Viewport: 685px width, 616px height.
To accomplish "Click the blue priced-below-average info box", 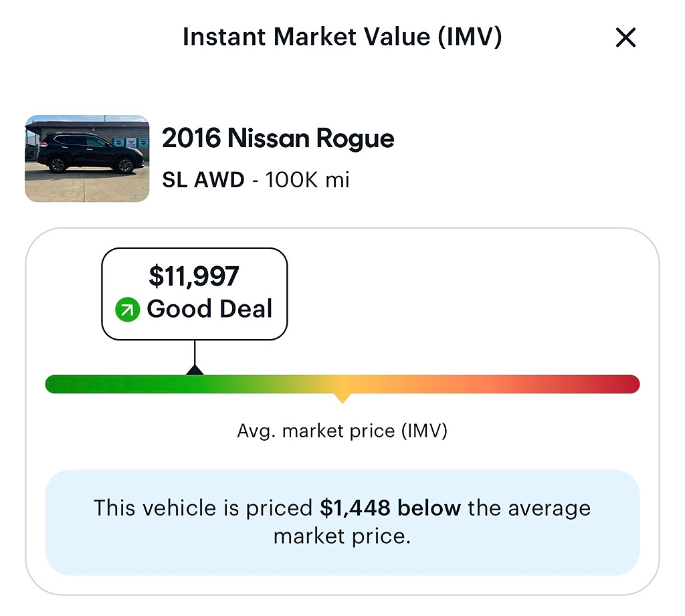I will [x=342, y=522].
